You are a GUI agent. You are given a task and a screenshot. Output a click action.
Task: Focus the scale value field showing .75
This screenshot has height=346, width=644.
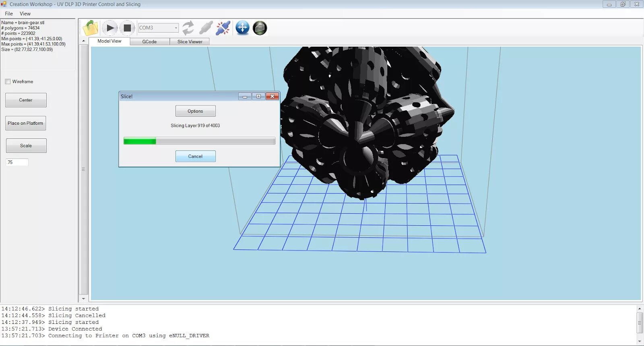click(17, 163)
